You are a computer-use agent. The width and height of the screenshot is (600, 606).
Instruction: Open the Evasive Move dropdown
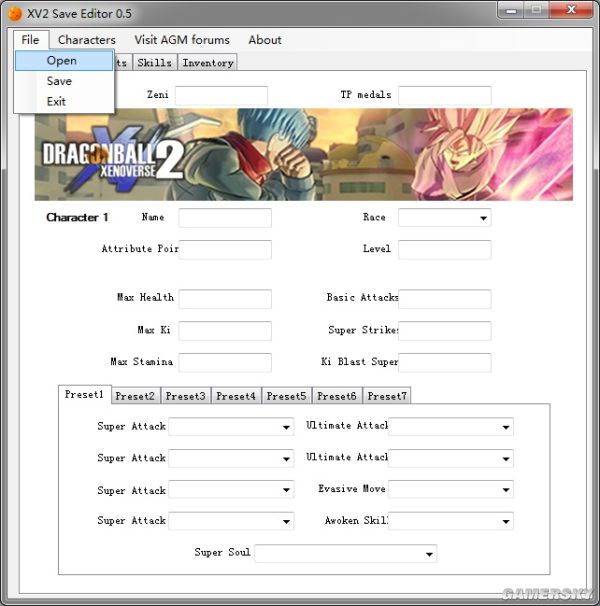pyautogui.click(x=451, y=490)
